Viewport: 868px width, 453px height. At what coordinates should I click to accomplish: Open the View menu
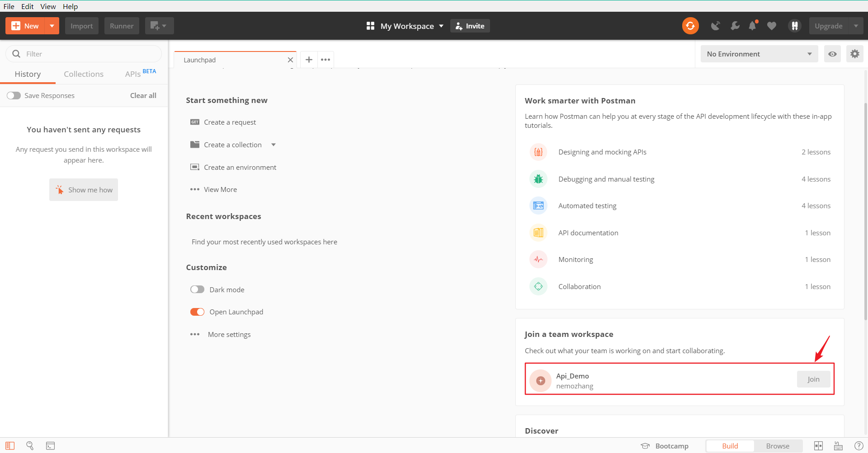tap(48, 6)
